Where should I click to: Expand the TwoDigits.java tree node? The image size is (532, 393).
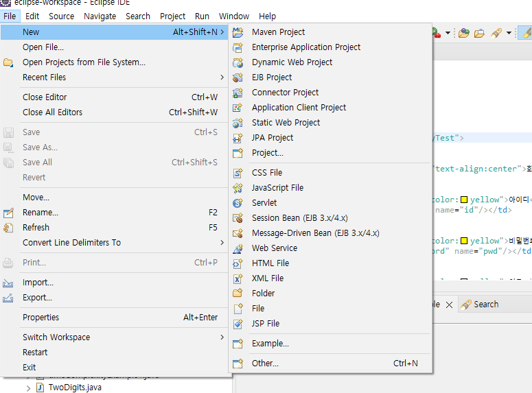point(29,388)
